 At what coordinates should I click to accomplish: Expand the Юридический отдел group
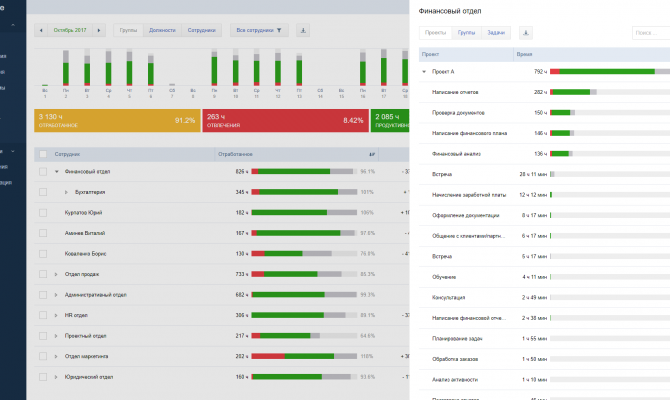coord(56,377)
